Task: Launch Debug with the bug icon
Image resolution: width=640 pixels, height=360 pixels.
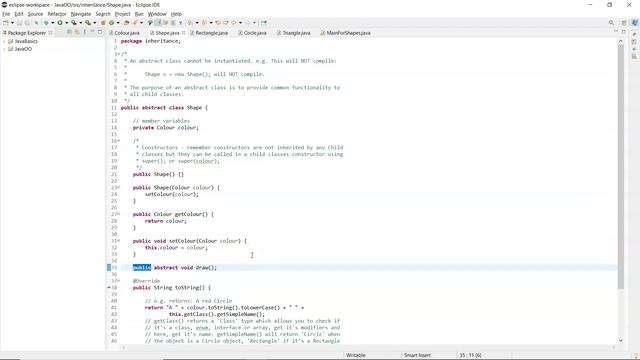Action: (x=46, y=23)
